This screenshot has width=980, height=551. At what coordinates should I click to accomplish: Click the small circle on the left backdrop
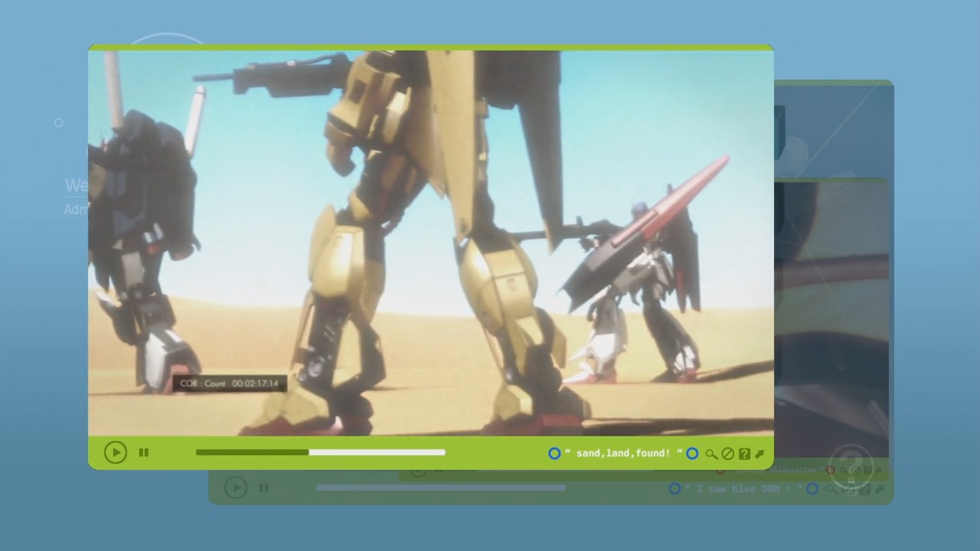tap(59, 122)
